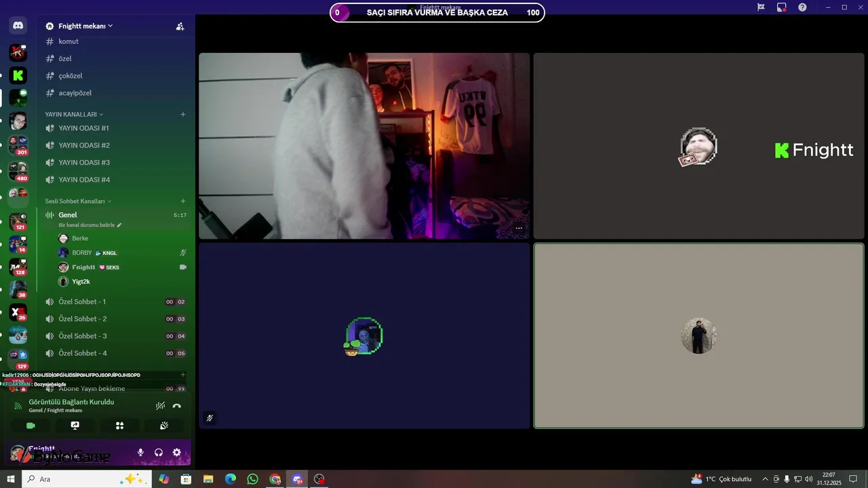This screenshot has height=488, width=868.
Task: Disconnect from the voice call
Action: click(x=177, y=406)
